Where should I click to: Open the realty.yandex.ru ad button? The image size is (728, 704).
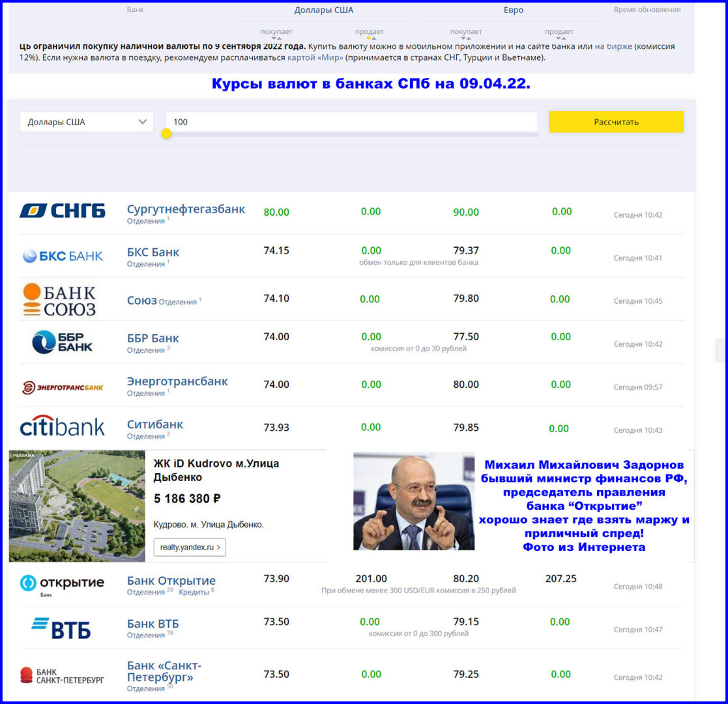tap(190, 548)
